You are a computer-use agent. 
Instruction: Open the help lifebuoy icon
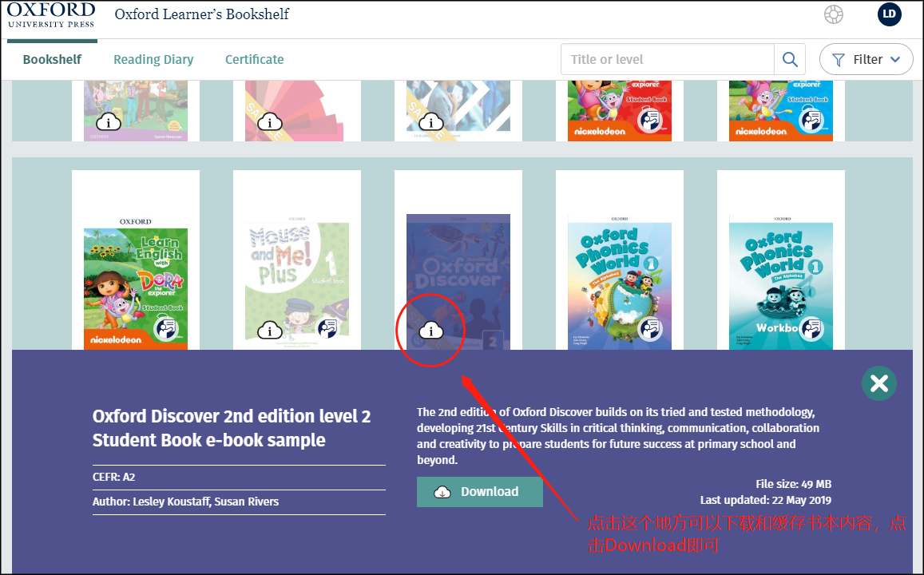pyautogui.click(x=833, y=14)
